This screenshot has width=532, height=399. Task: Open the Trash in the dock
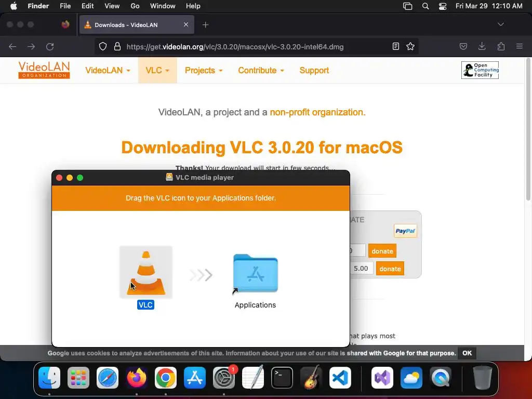point(483,378)
